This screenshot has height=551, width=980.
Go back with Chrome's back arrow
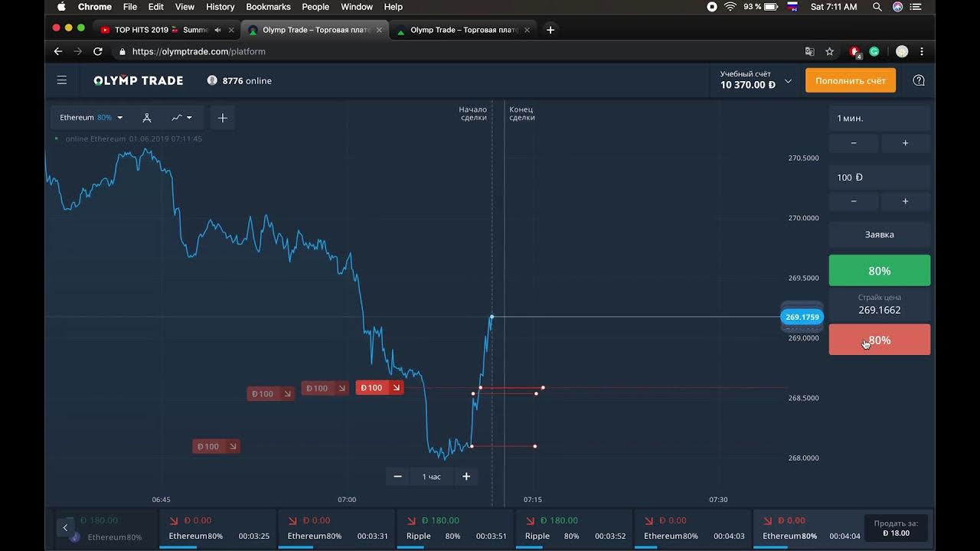click(57, 51)
